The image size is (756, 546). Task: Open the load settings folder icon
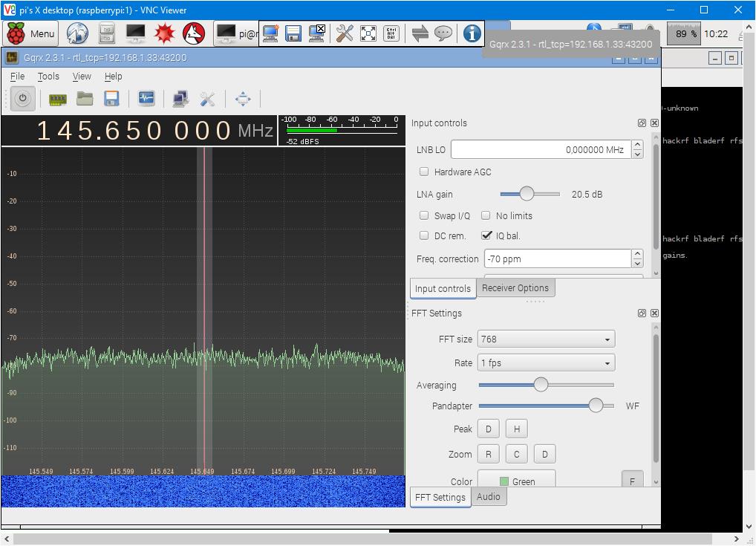pos(85,99)
